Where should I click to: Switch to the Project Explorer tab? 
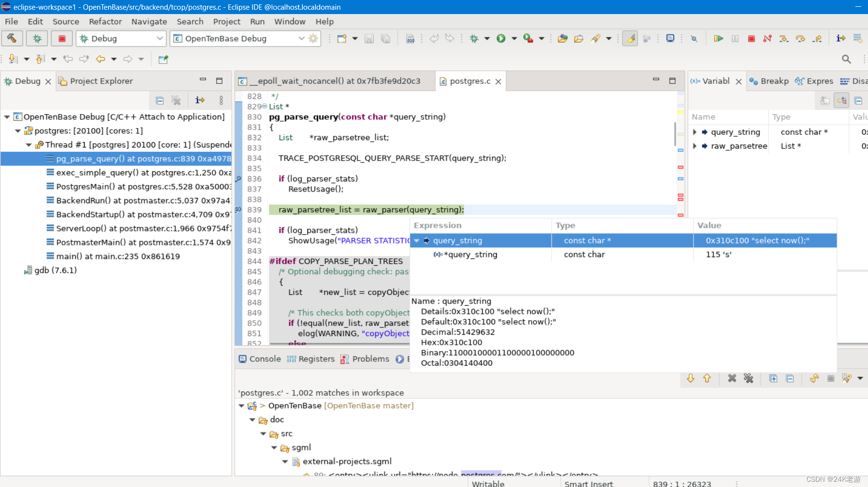[x=95, y=81]
